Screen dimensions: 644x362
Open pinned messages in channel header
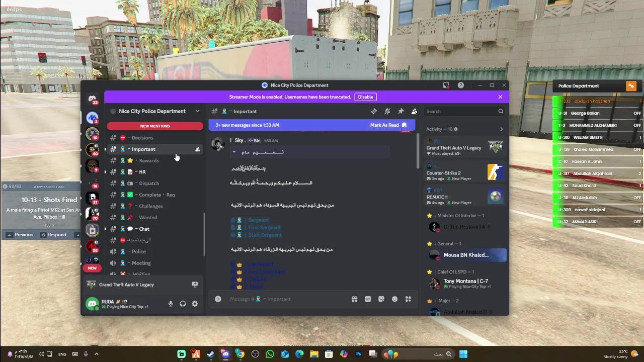coord(401,111)
